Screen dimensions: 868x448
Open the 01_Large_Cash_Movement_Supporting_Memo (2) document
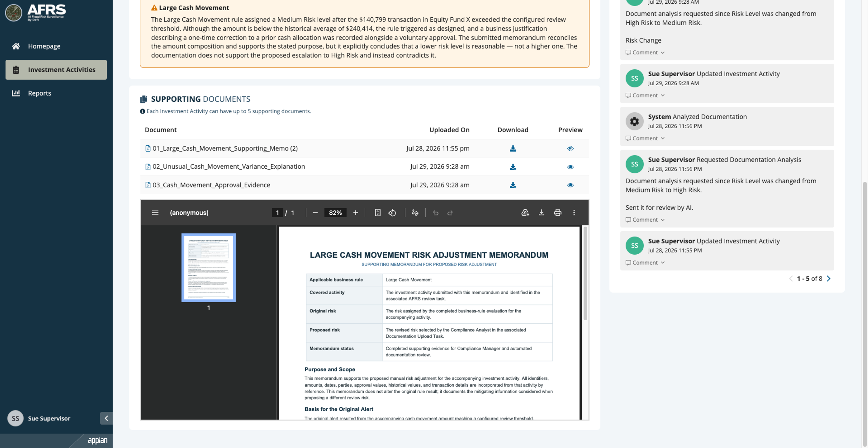pyautogui.click(x=225, y=148)
